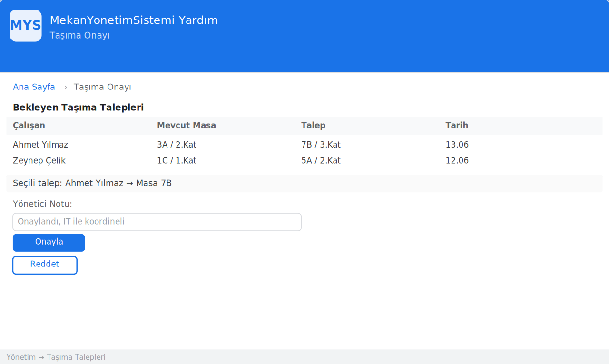Click the date 12.06

coord(457,161)
